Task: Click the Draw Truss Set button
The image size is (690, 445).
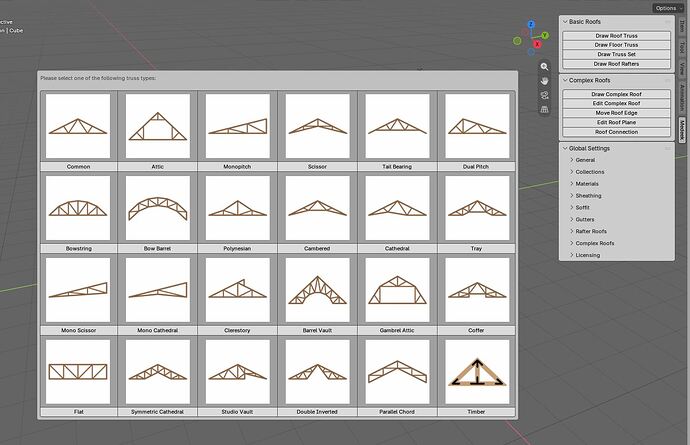Action: [x=616, y=55]
